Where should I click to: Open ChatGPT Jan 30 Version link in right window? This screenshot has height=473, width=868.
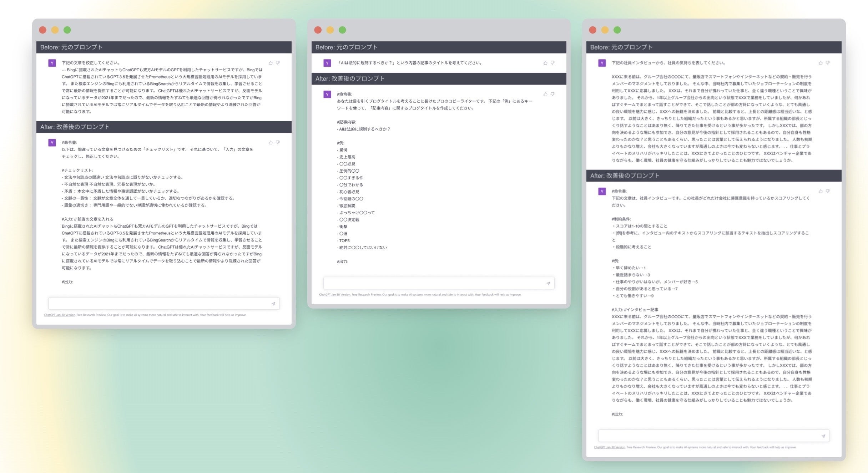tap(609, 447)
